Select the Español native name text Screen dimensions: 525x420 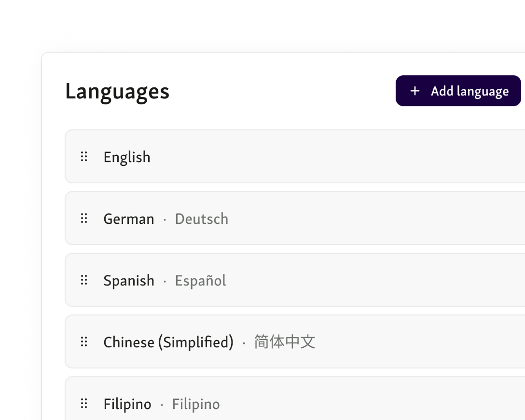point(200,281)
